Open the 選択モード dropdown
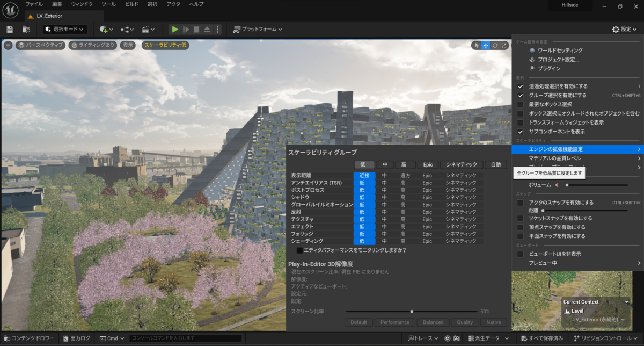Viewport: 644px width, 346px height. click(x=65, y=29)
